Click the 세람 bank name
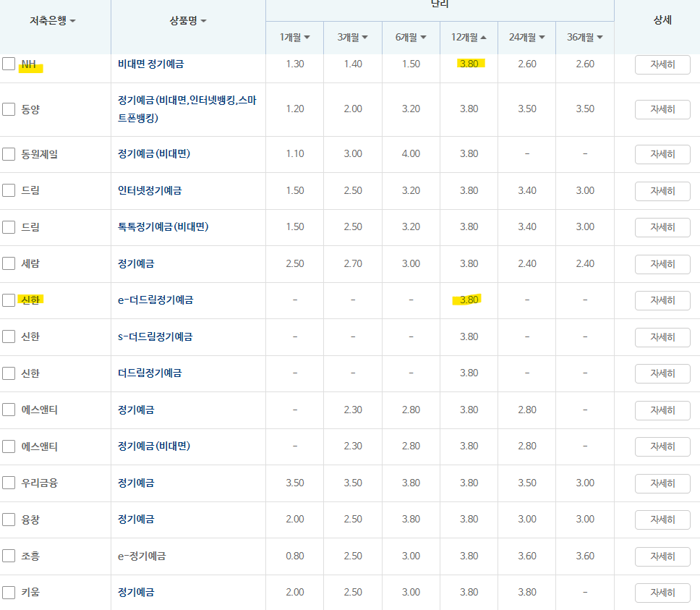This screenshot has width=700, height=610. (x=30, y=263)
